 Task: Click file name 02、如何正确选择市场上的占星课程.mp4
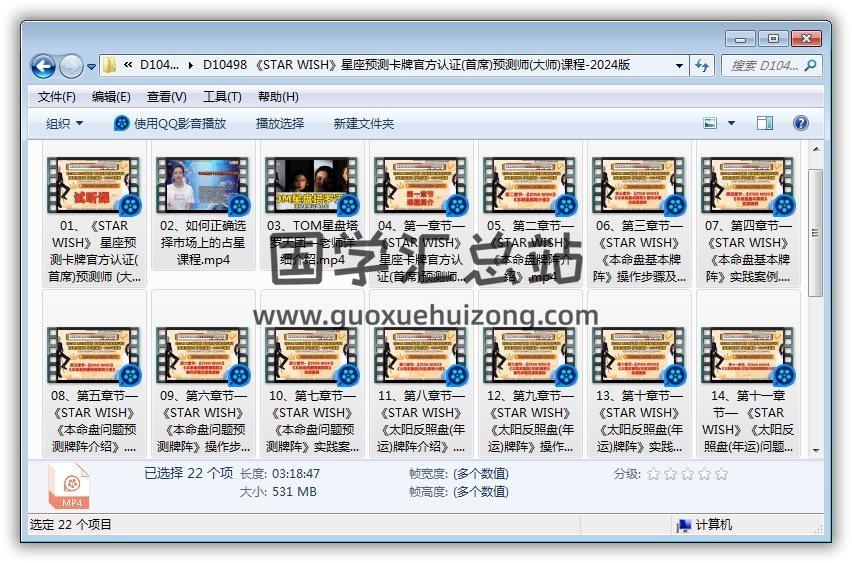click(x=203, y=242)
